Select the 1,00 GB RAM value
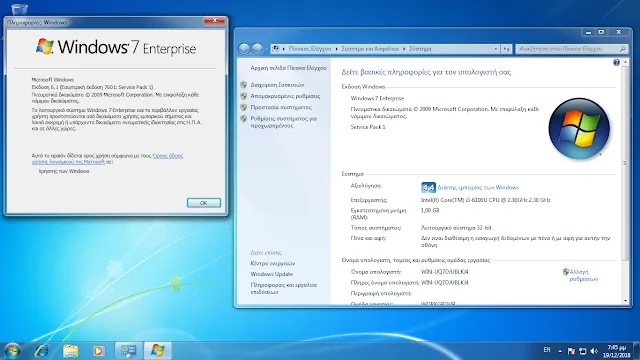Screen dimensions: 640x360 pos(430,211)
